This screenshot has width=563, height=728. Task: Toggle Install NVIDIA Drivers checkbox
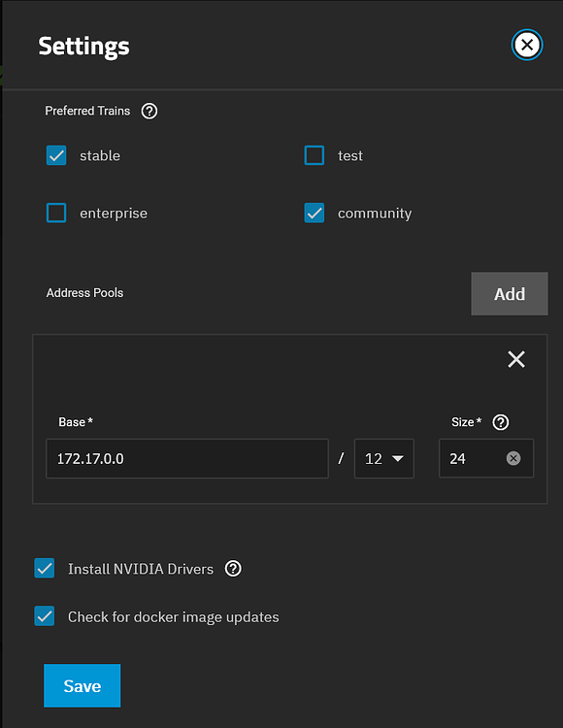point(45,568)
